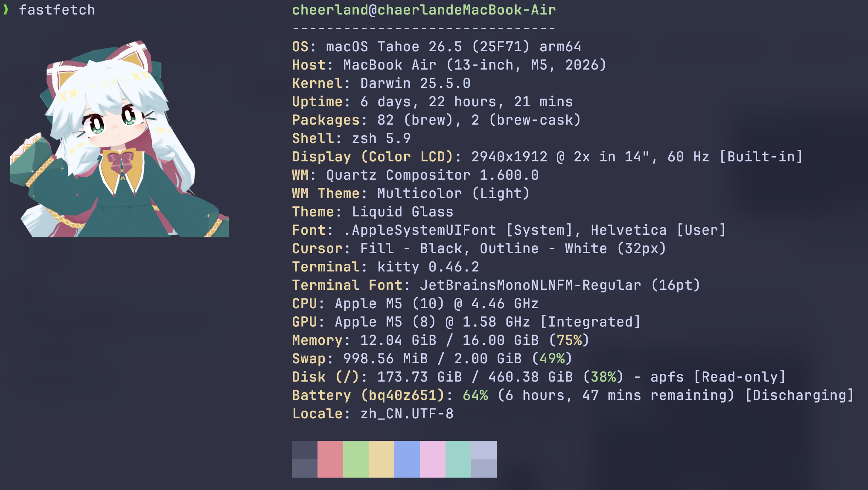This screenshot has width=868, height=490.
Task: Click the 'Cursor: Fill - Black' line
Action: tap(479, 248)
